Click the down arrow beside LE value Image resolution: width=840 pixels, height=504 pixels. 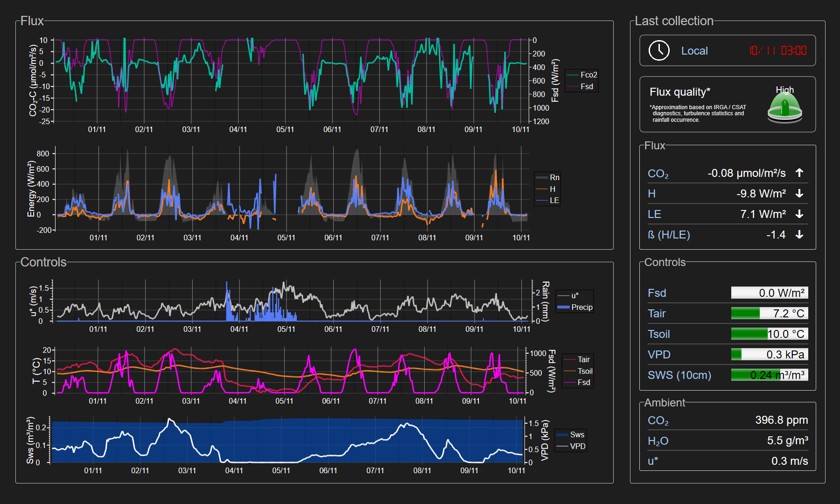pyautogui.click(x=799, y=214)
